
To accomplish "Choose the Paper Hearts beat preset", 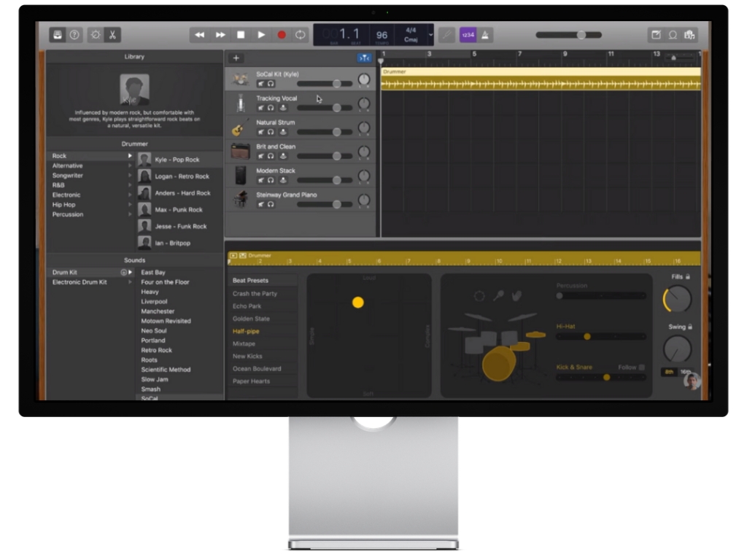I will tap(251, 381).
